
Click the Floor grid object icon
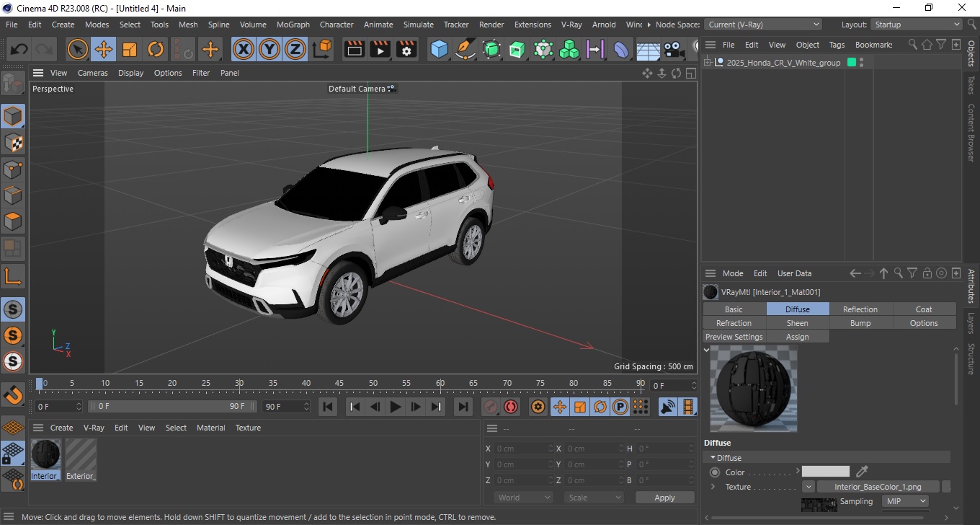(x=648, y=50)
